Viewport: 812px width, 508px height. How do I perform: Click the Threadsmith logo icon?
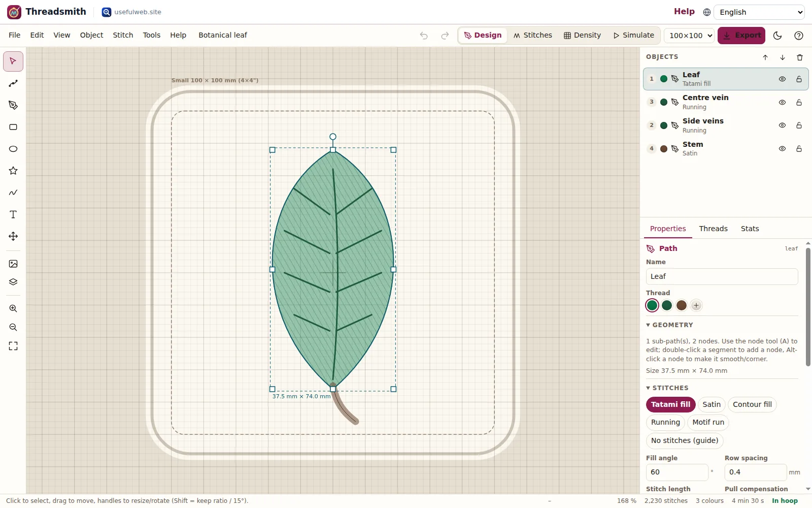pyautogui.click(x=14, y=12)
